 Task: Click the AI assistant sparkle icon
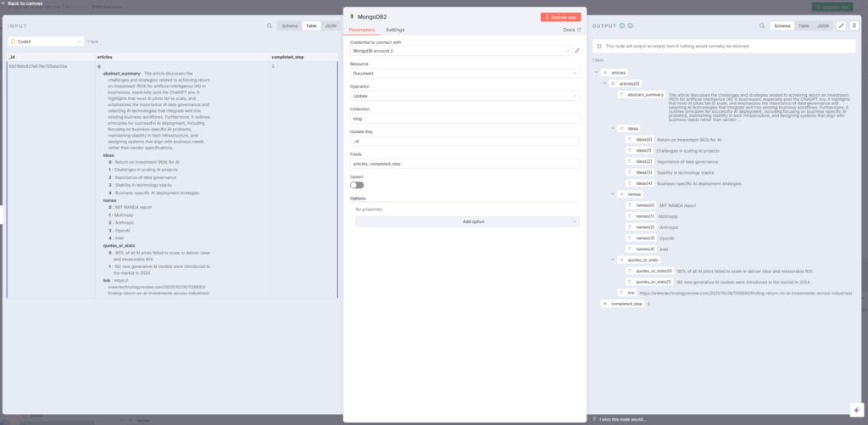click(x=854, y=411)
